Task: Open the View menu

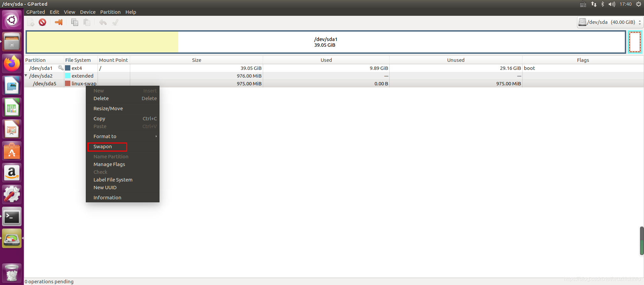Action: pos(70,12)
